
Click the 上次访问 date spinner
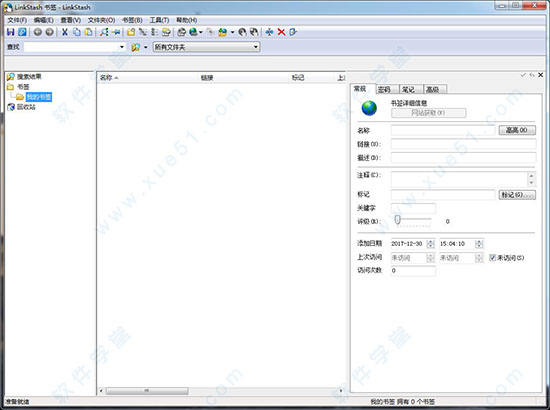click(x=430, y=258)
